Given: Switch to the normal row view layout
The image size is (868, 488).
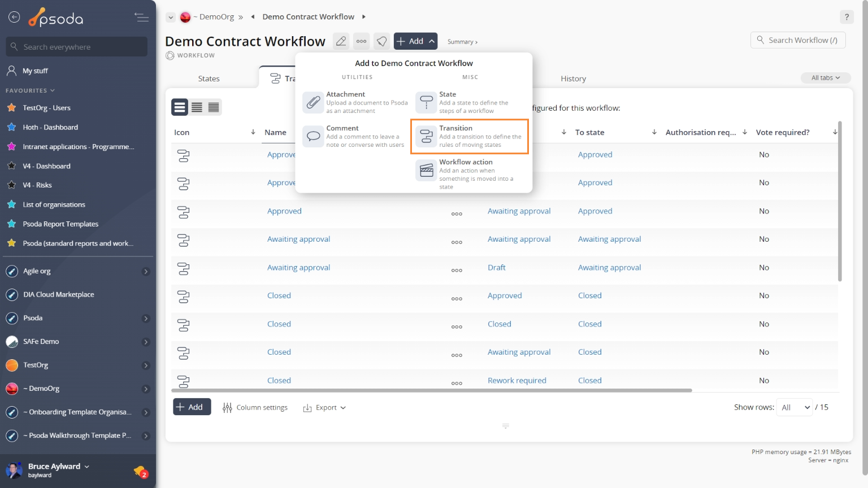Looking at the screenshot, I should [180, 107].
